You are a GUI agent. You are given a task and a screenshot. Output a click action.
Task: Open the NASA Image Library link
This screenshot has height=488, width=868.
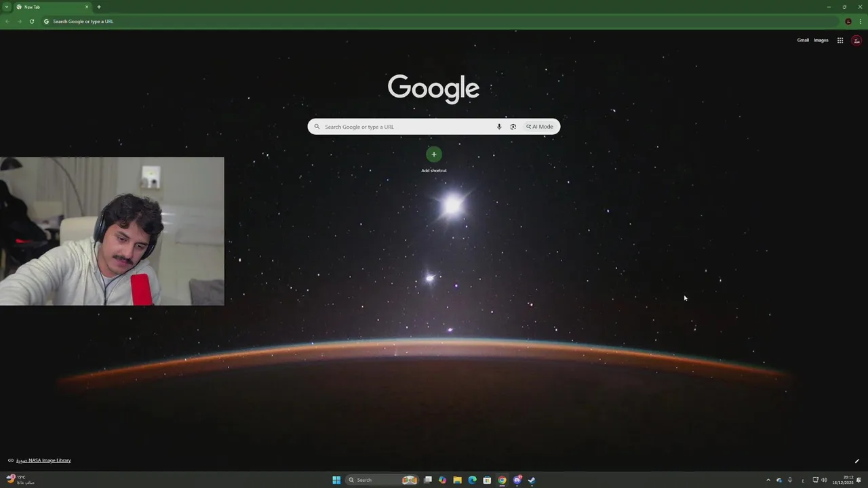(x=43, y=460)
